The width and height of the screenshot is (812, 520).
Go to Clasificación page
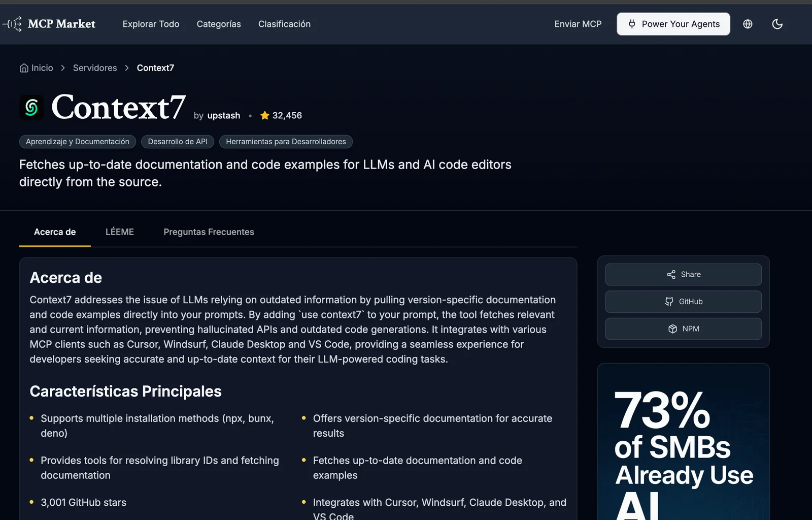point(284,24)
